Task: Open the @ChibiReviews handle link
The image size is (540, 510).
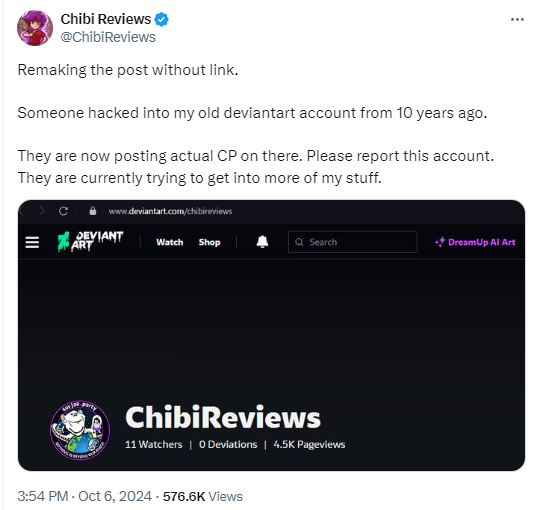Action: [108, 37]
